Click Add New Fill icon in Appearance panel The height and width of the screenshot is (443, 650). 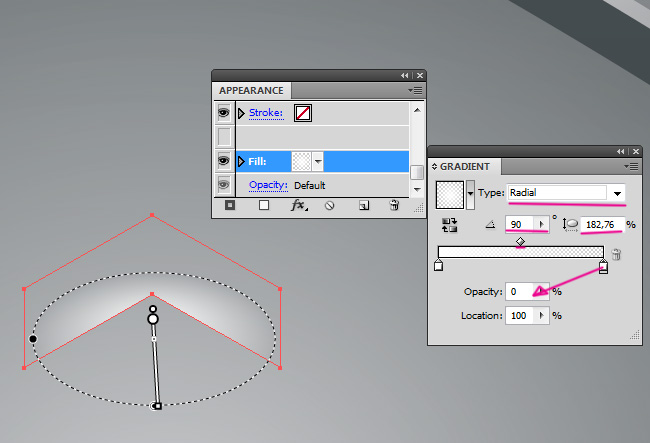[x=264, y=205]
